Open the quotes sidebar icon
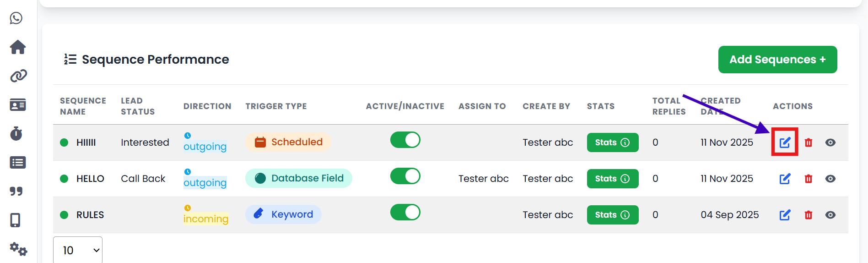This screenshot has height=263, width=868. [x=16, y=191]
